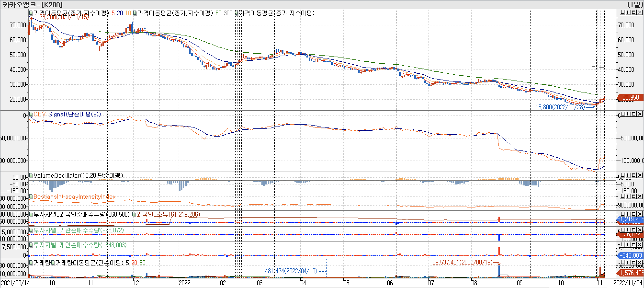Click the L button in the 기관순매수수량 panel
Image resolution: width=644 pixels, height=288 pixels.
623,230
